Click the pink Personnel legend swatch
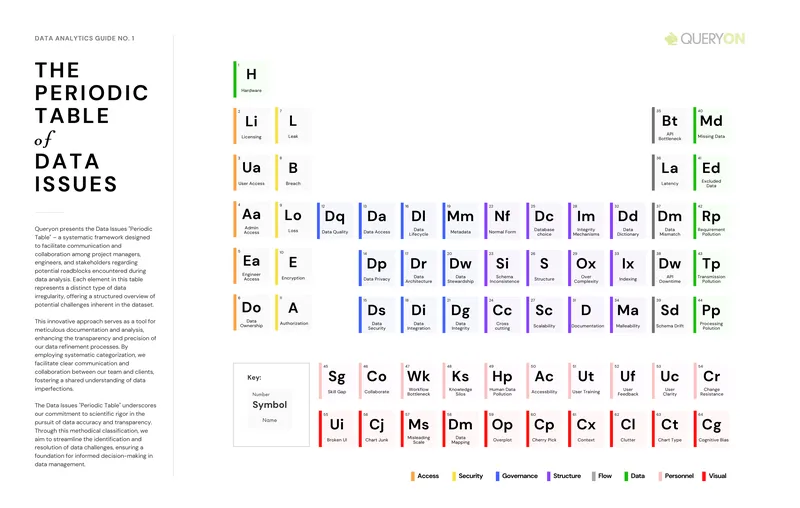The image size is (800, 508). [x=660, y=476]
